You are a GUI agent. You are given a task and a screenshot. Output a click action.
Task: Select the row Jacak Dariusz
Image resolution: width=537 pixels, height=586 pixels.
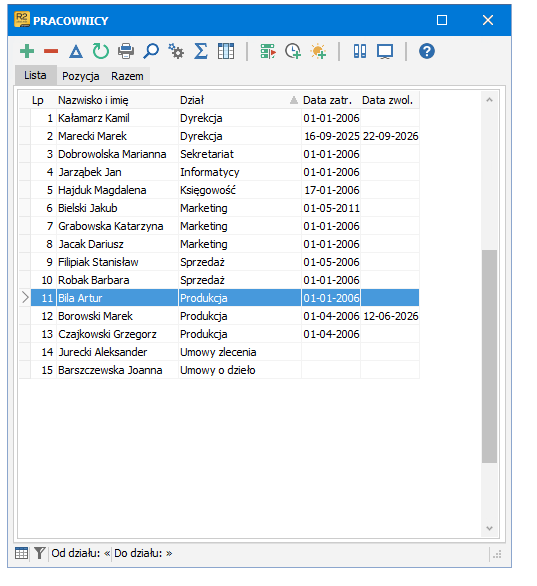(x=219, y=244)
